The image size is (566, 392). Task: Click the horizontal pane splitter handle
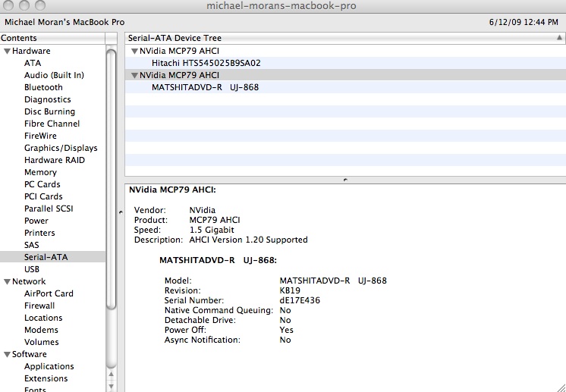click(345, 180)
